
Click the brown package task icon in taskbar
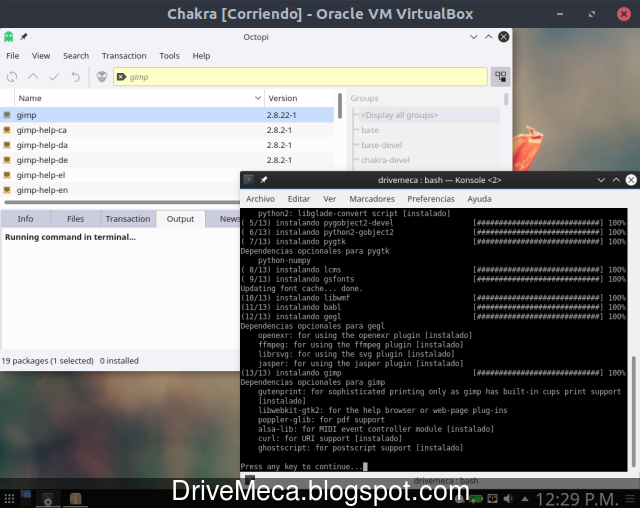tap(76, 499)
